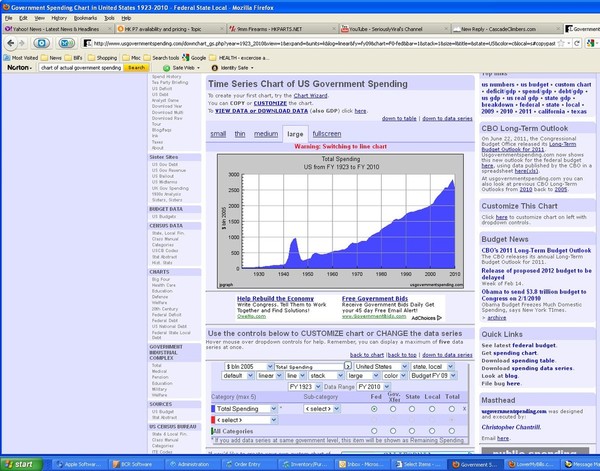The width and height of the screenshot is (600, 471).
Task: Click the Norton Search button
Action: [136, 68]
